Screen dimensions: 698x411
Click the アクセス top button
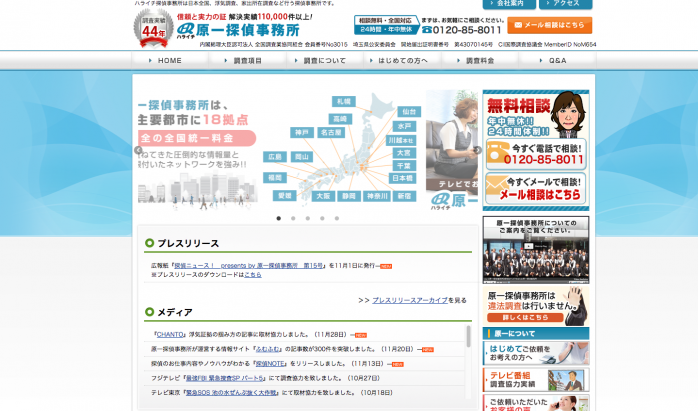[566, 4]
